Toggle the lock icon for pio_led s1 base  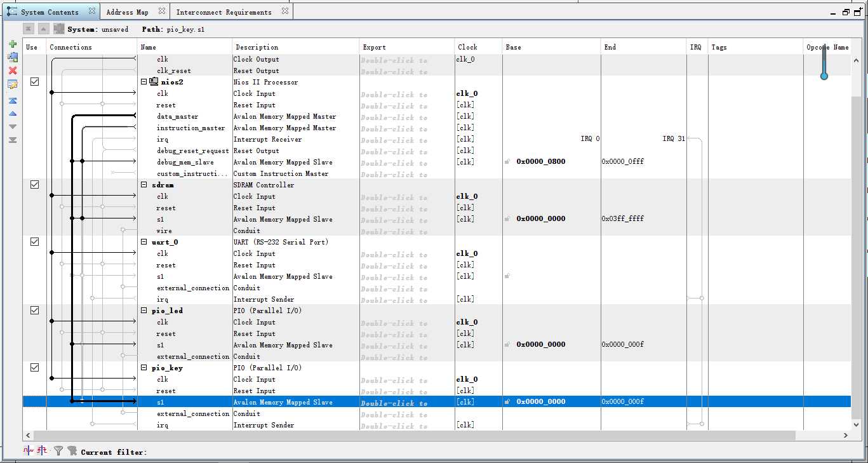coord(507,345)
